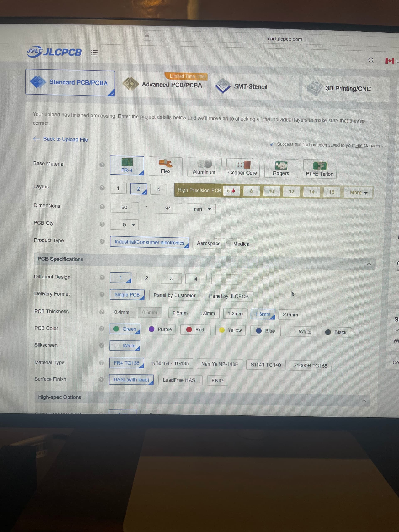Click the JLCPCB hamburger menu icon
This screenshot has height=532, width=399.
[x=95, y=52]
